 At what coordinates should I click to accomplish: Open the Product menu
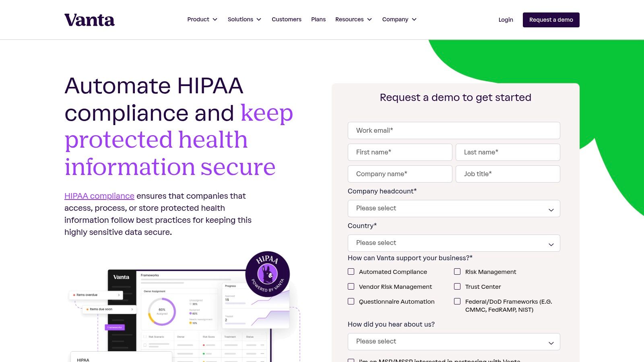202,19
